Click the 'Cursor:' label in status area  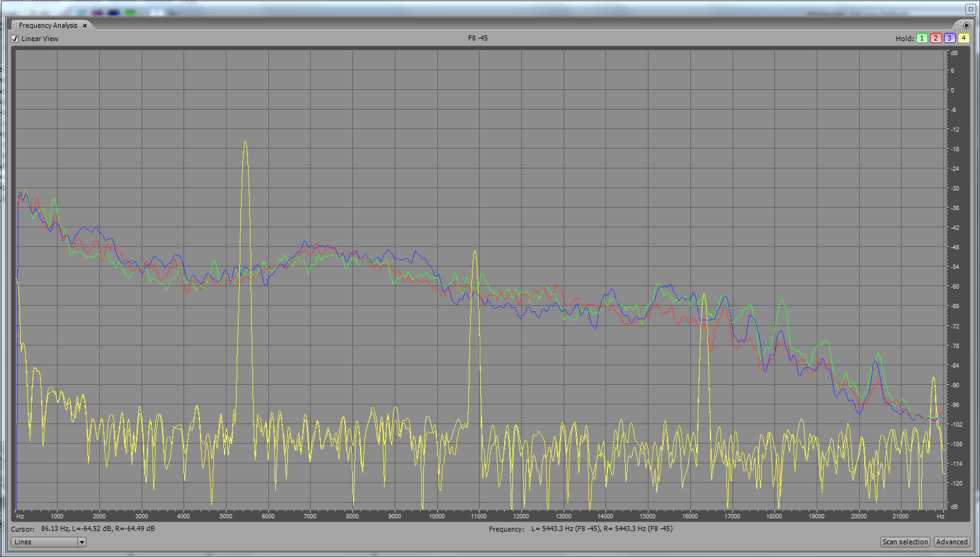click(23, 529)
